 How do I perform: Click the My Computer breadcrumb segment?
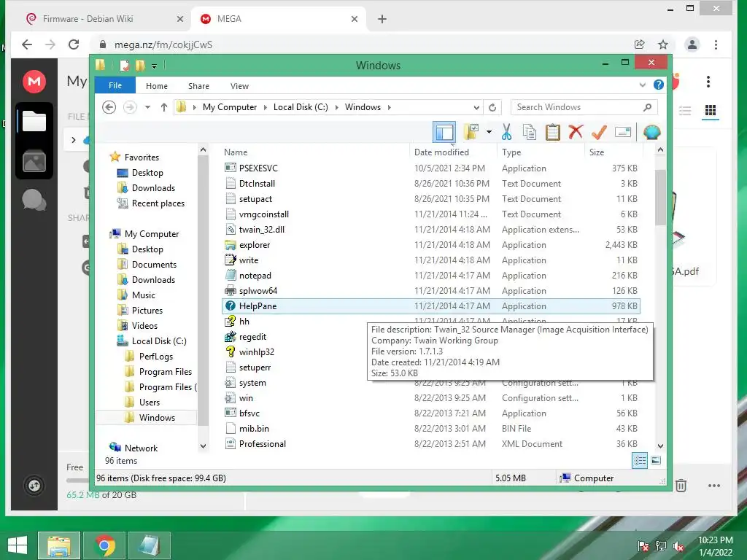(x=230, y=107)
